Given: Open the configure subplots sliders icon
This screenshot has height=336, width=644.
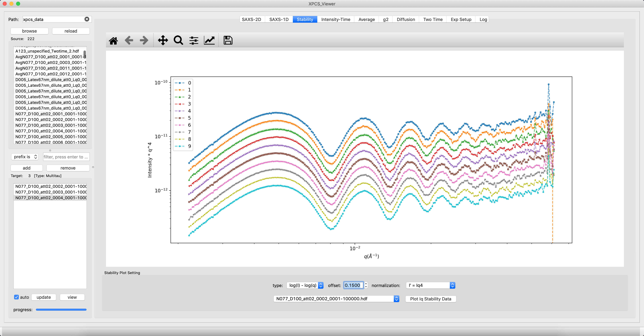Looking at the screenshot, I should 194,40.
